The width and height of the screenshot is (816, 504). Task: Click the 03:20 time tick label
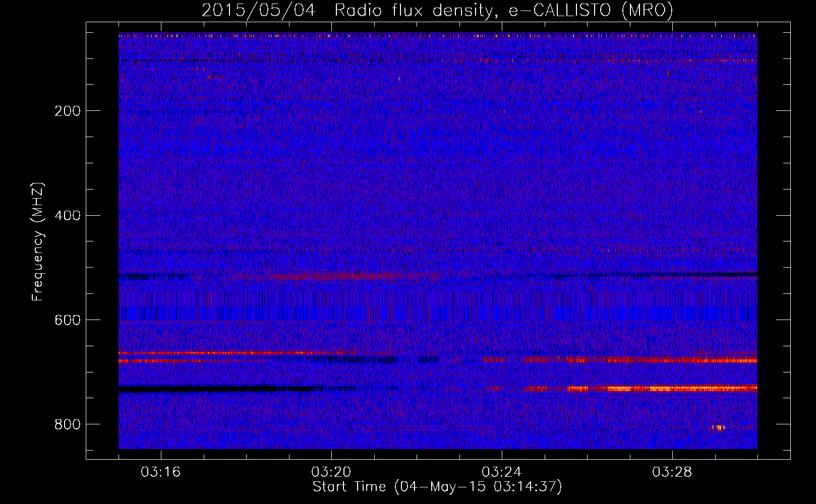coord(331,472)
